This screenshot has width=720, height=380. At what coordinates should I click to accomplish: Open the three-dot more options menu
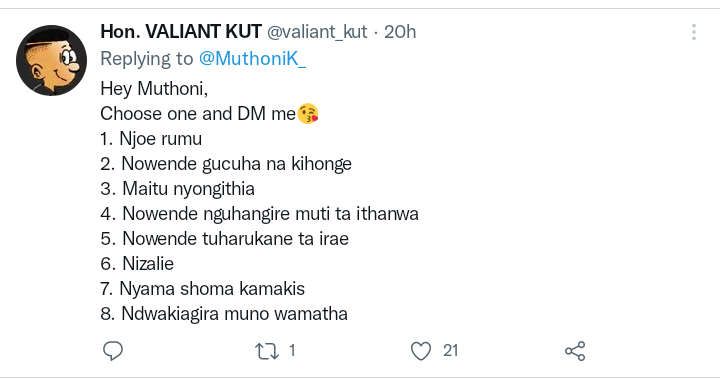coord(694,32)
